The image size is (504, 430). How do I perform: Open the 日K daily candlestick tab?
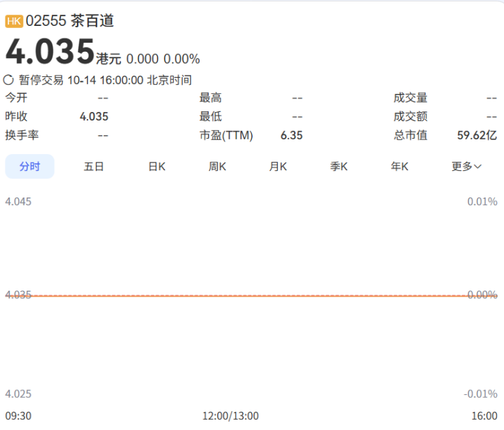pos(157,167)
